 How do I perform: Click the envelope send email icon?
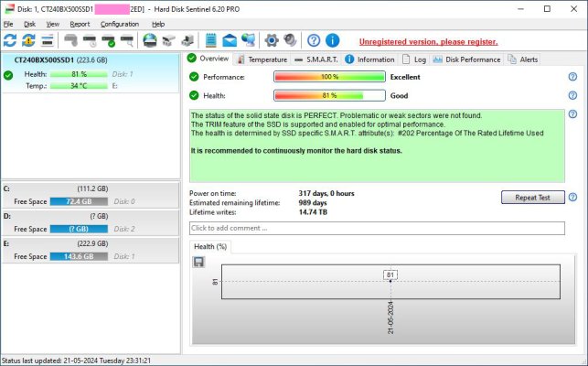pyautogui.click(x=230, y=40)
